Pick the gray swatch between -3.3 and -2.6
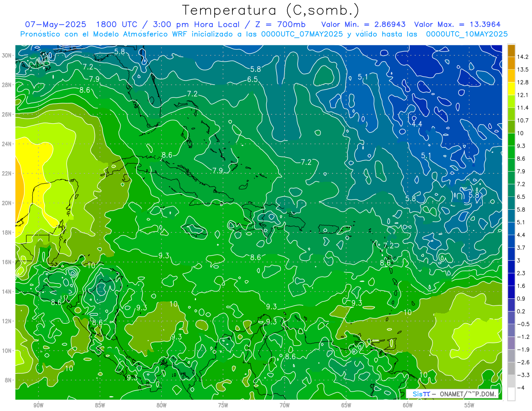The image size is (532, 411). pos(511,368)
